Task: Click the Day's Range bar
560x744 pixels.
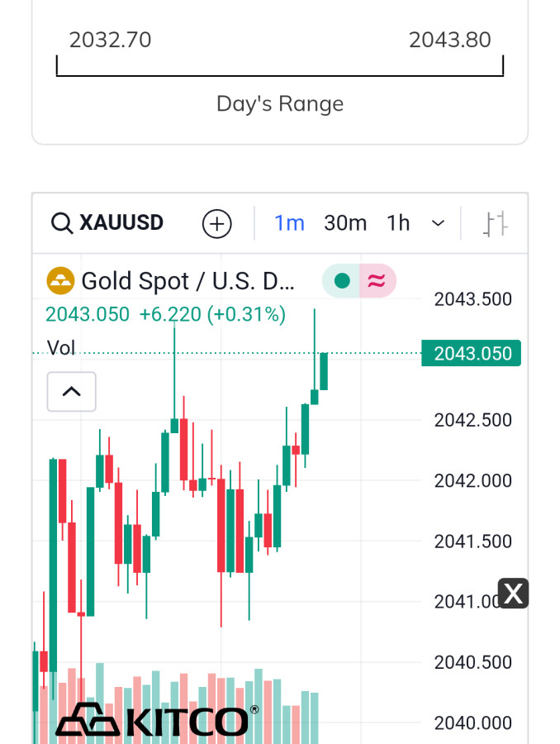Action: pos(279,68)
